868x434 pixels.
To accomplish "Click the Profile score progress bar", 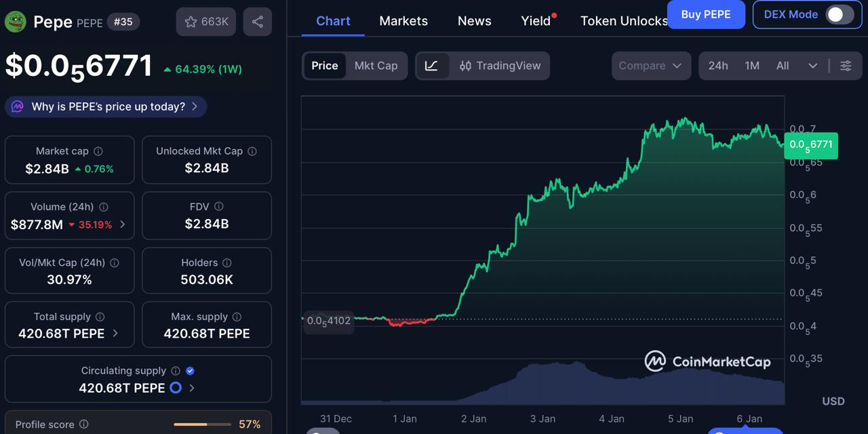I will pos(201,424).
